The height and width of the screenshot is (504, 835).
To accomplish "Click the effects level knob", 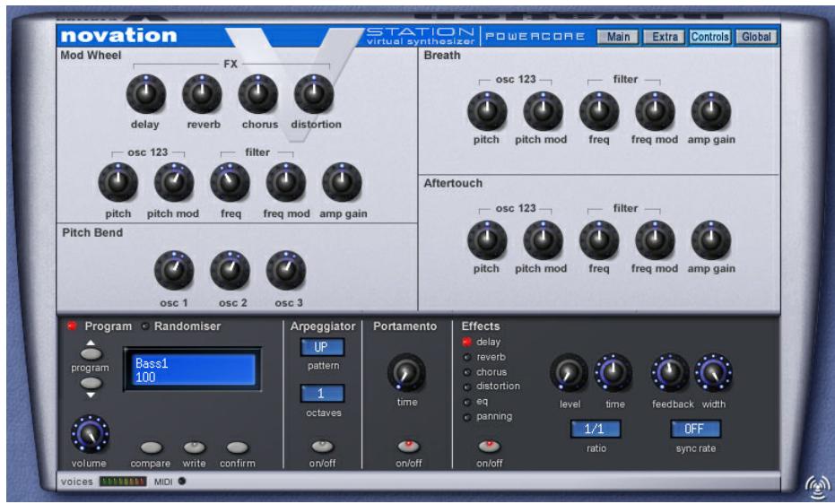I will 569,372.
